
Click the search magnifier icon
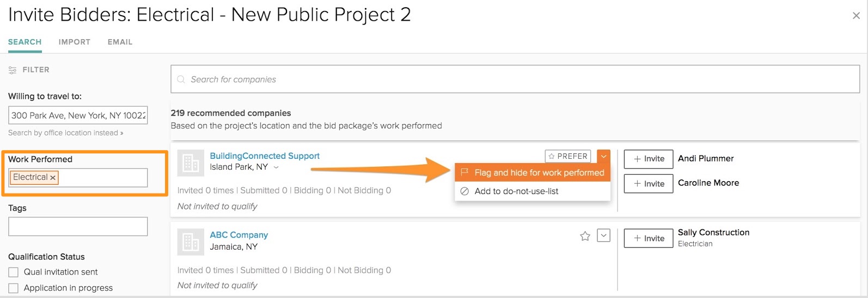point(181,79)
